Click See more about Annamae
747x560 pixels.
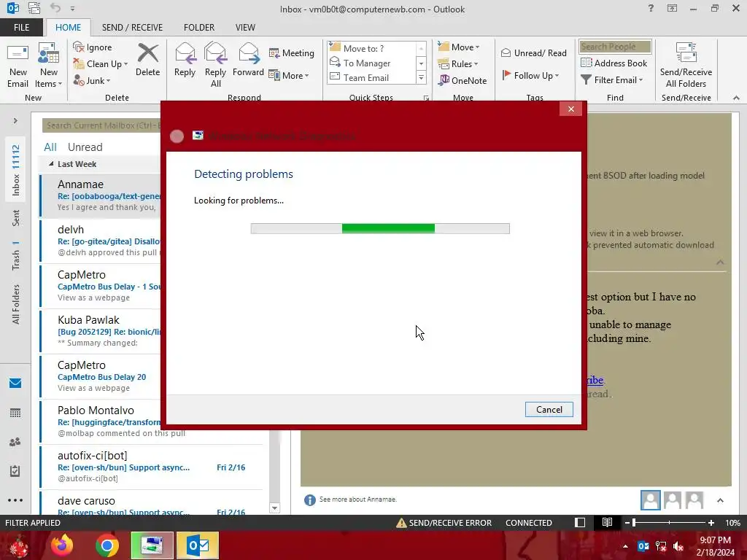357,499
